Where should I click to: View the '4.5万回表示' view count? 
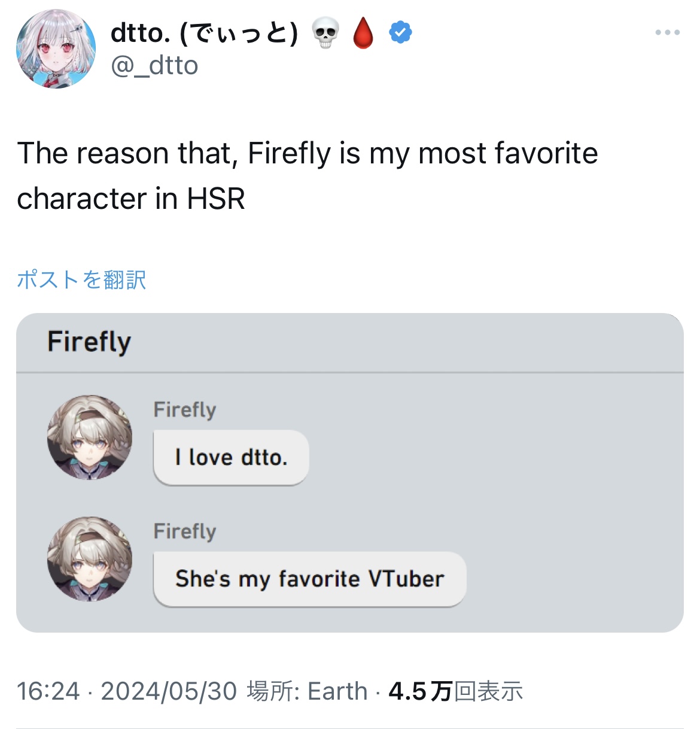(x=456, y=691)
